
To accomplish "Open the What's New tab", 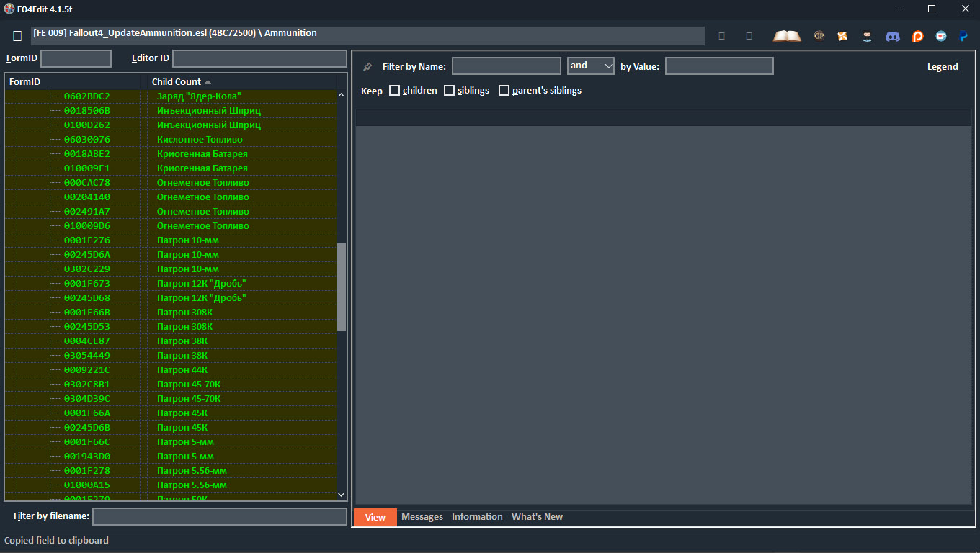I will [537, 517].
